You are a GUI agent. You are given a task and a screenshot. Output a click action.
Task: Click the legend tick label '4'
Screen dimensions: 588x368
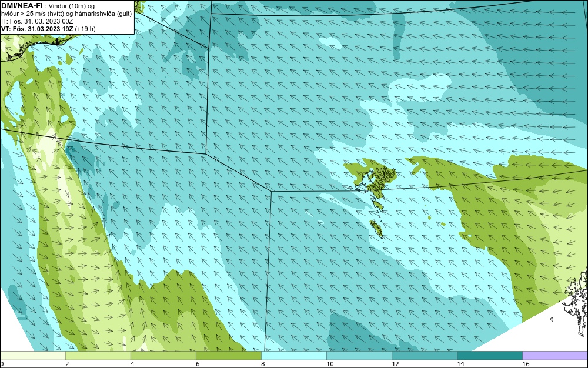(x=132, y=364)
